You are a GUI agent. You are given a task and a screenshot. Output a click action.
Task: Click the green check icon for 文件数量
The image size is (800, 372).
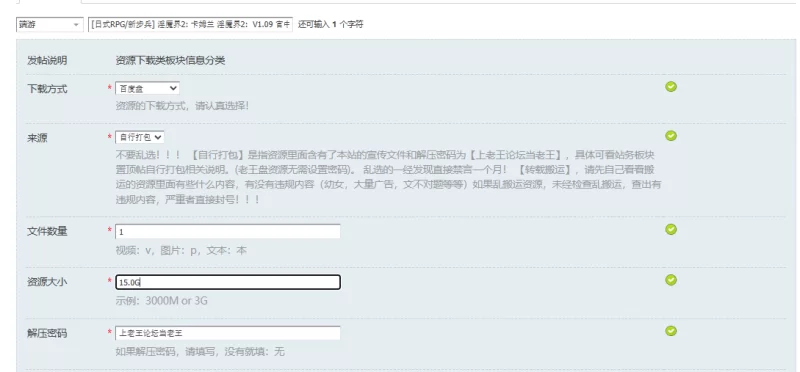pos(671,229)
